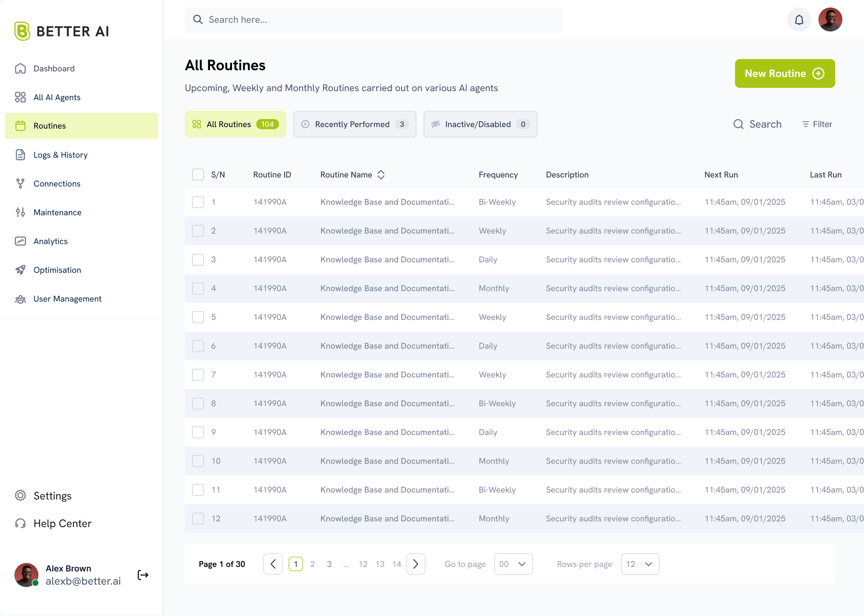Open Connections from the sidebar
Image resolution: width=864 pixels, height=616 pixels.
click(x=57, y=183)
